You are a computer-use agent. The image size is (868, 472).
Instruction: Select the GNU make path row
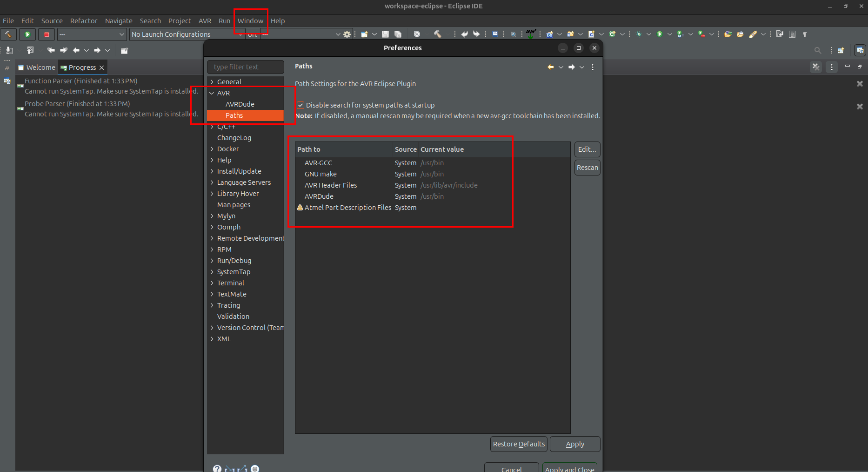click(432, 174)
